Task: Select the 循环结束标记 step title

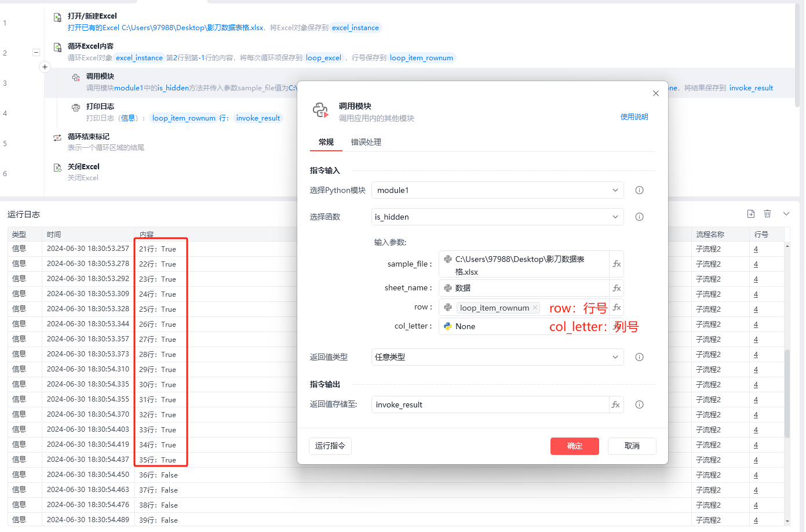Action: [x=89, y=137]
